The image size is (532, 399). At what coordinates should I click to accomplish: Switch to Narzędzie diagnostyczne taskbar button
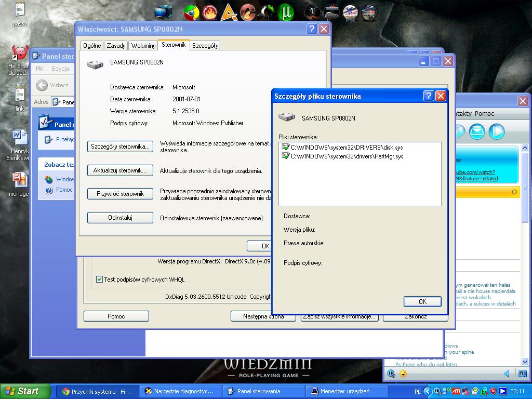point(180,391)
